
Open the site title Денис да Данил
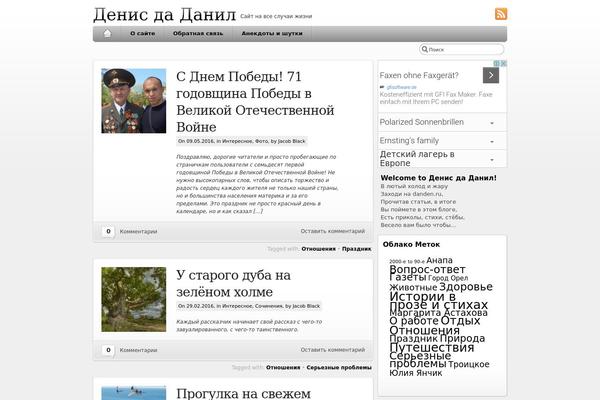pos(164,15)
